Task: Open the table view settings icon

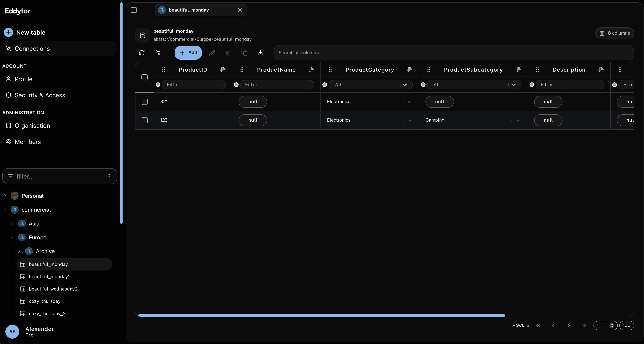Action: pyautogui.click(x=158, y=53)
